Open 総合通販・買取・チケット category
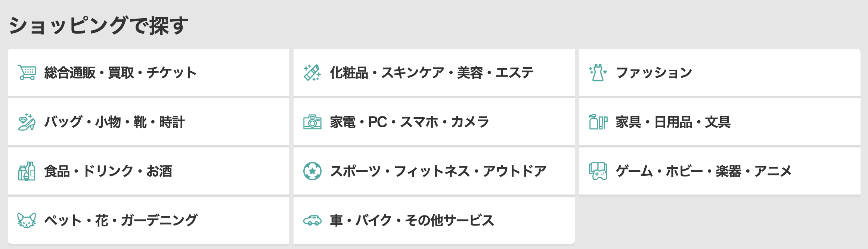 [148, 72]
